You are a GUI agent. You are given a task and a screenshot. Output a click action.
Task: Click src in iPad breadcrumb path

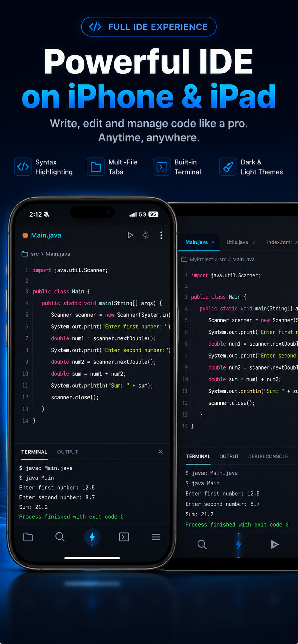coord(223,259)
